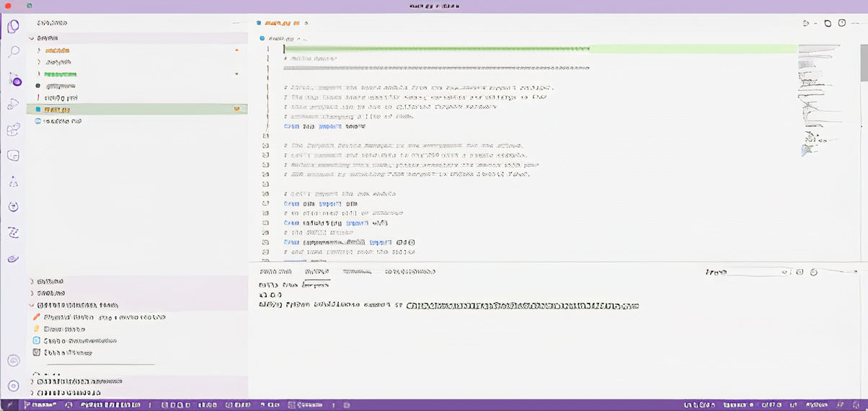868x411 pixels.
Task: Open the Search magnifier in the activity bar
Action: click(x=13, y=52)
